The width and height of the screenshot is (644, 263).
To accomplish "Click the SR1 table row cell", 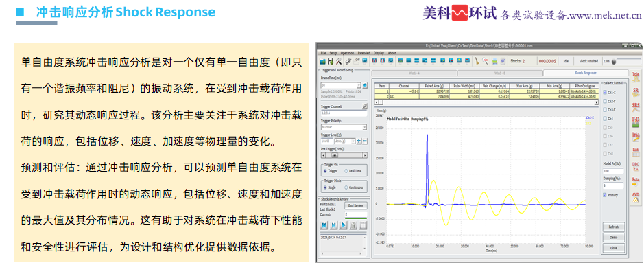I will pos(404,96).
